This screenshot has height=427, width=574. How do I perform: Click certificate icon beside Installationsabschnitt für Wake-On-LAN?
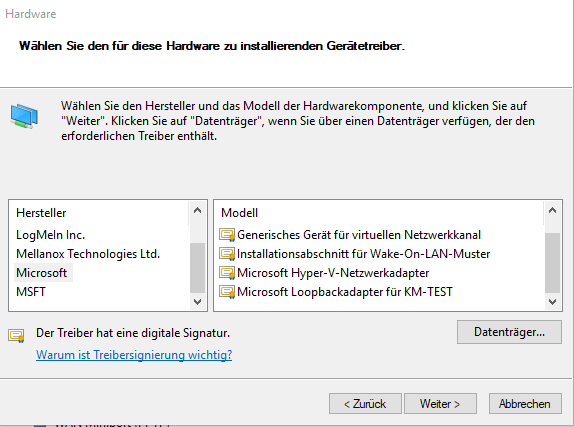(227, 254)
